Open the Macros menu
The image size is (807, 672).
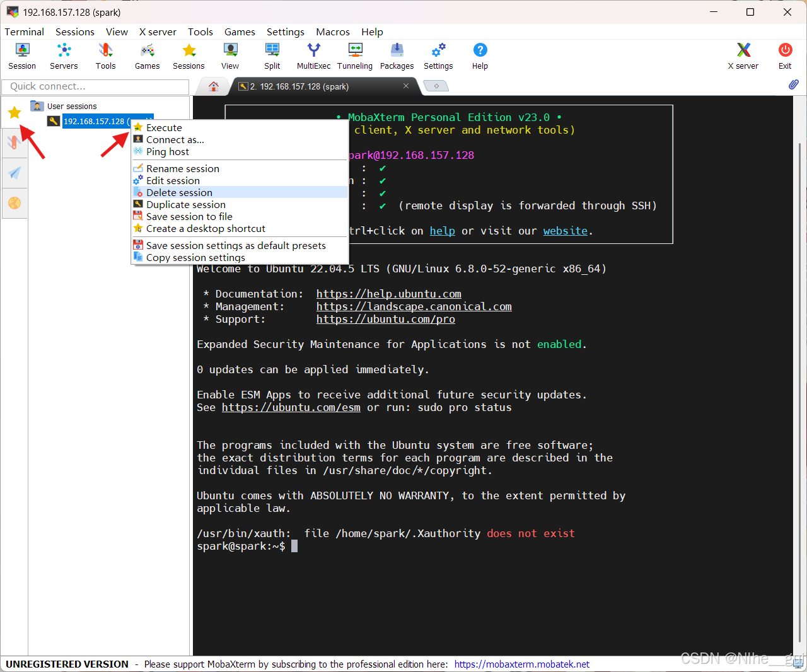click(x=333, y=32)
